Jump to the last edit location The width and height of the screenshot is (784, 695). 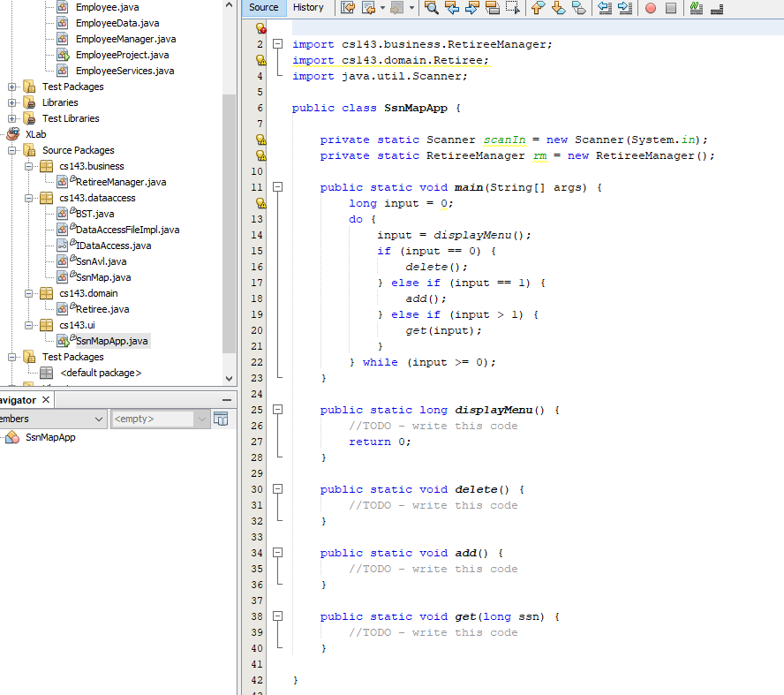[x=348, y=7]
